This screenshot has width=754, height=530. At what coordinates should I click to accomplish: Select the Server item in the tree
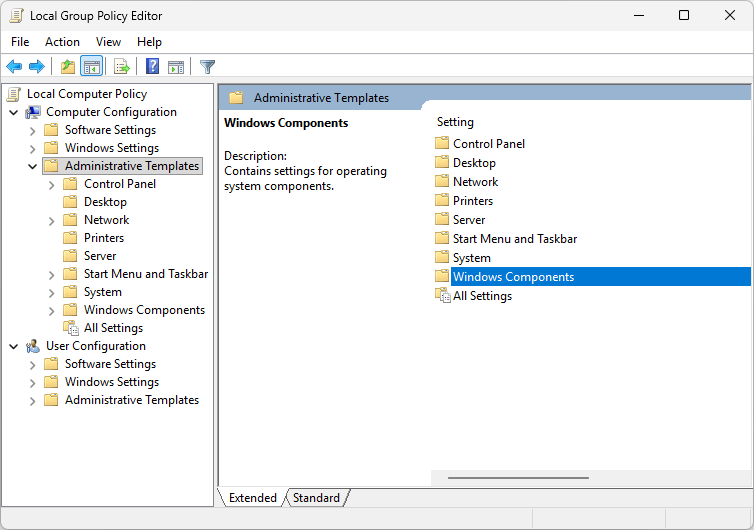pos(100,255)
